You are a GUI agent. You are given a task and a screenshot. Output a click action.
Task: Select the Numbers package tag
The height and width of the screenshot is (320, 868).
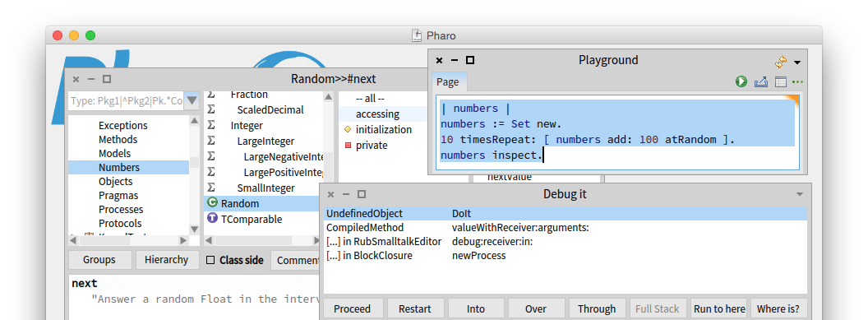(x=128, y=167)
